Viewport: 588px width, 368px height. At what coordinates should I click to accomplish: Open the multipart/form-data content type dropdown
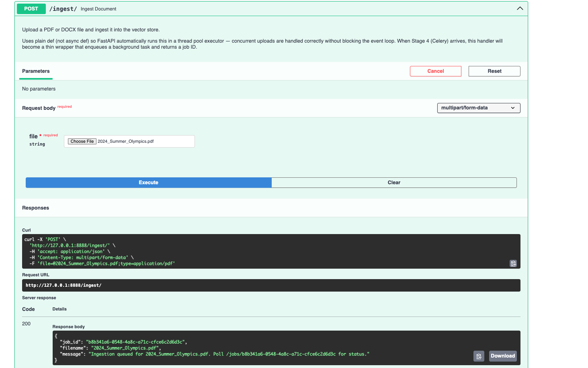[x=479, y=108]
